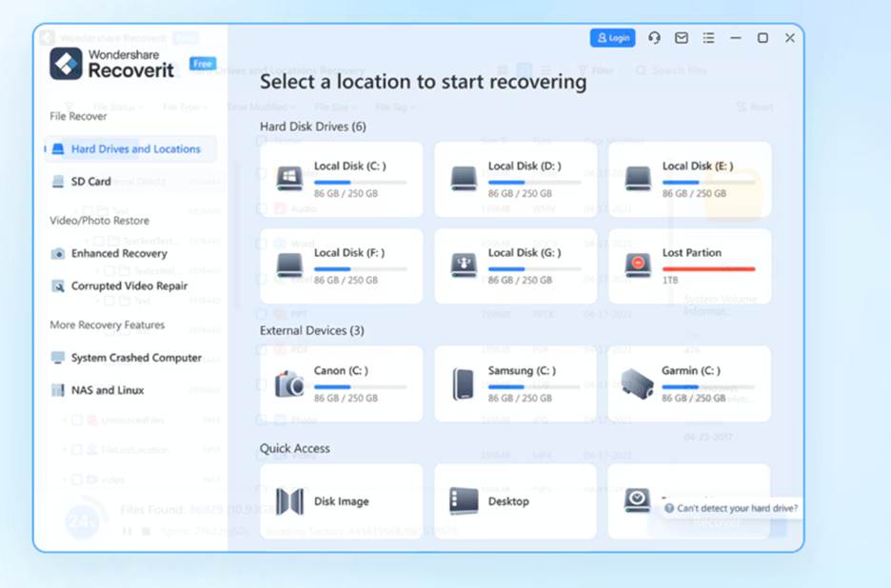Click the Quick Access heading
This screenshot has height=588, width=891.
[x=294, y=448]
